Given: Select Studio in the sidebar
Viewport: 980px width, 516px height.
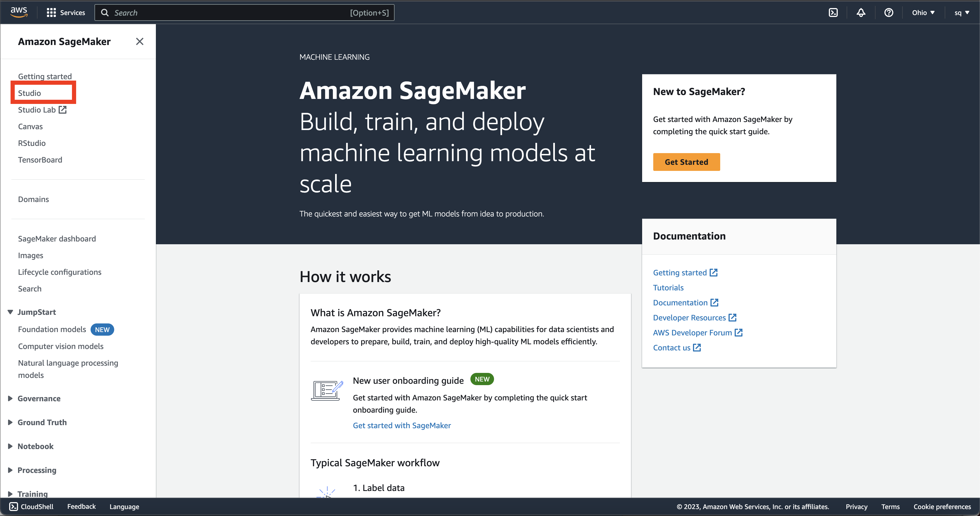Looking at the screenshot, I should pyautogui.click(x=29, y=93).
